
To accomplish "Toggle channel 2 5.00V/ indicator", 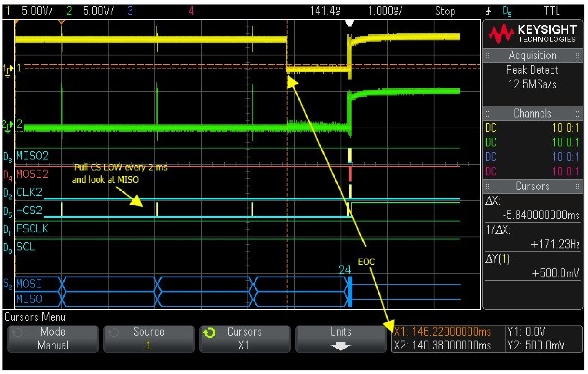I will click(x=91, y=11).
